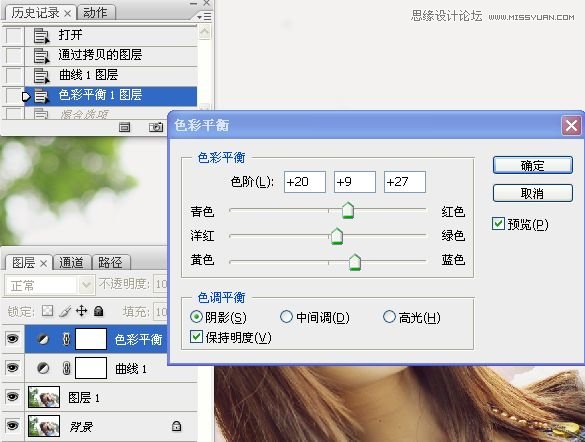Select the 色彩平衡 1 图层 history state

(111, 96)
